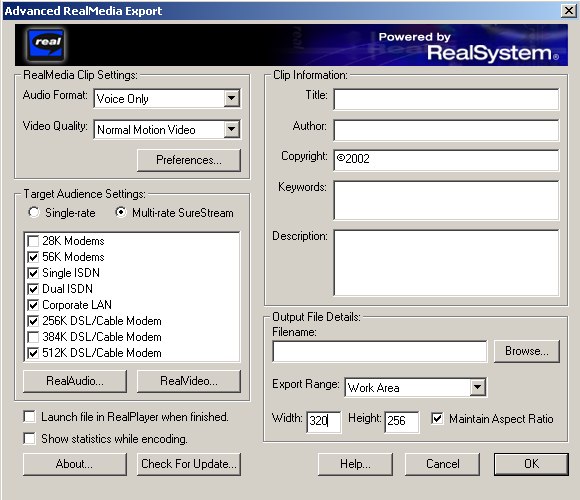Browse for output filename
Screen dimensions: 580x500
pyautogui.click(x=527, y=351)
